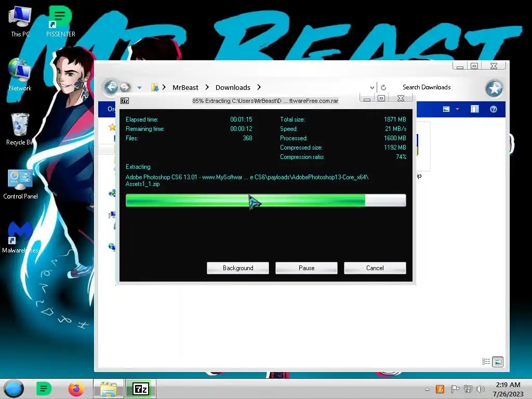This screenshot has height=399, width=532.
Task: Open view options dropdown arrow
Action: (x=457, y=109)
